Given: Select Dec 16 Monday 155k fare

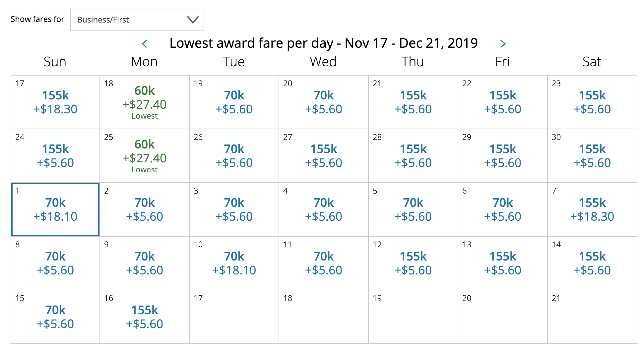Looking at the screenshot, I should (145, 317).
